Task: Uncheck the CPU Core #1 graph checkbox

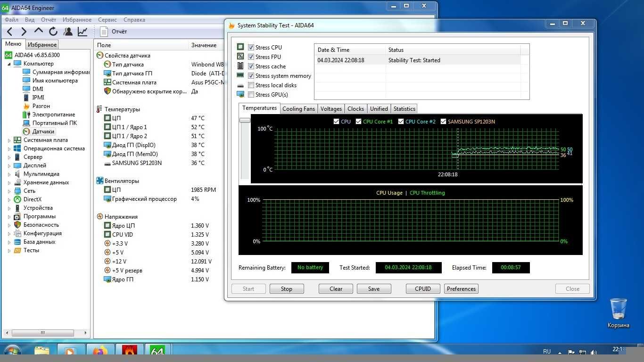Action: pyautogui.click(x=359, y=122)
